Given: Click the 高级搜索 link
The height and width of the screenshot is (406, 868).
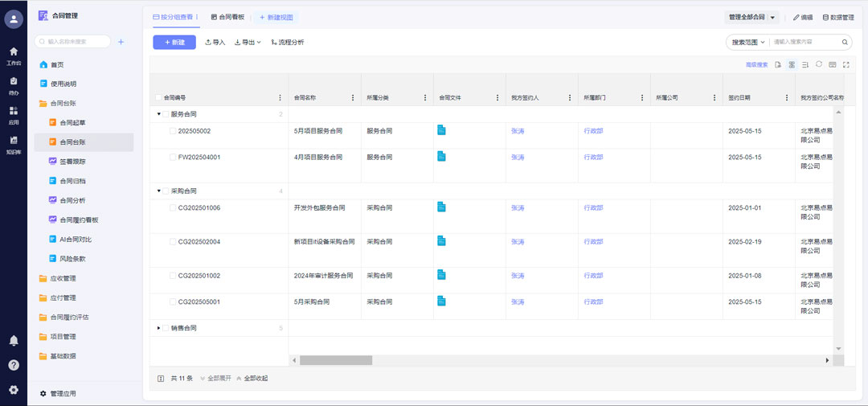Looking at the screenshot, I should (756, 64).
